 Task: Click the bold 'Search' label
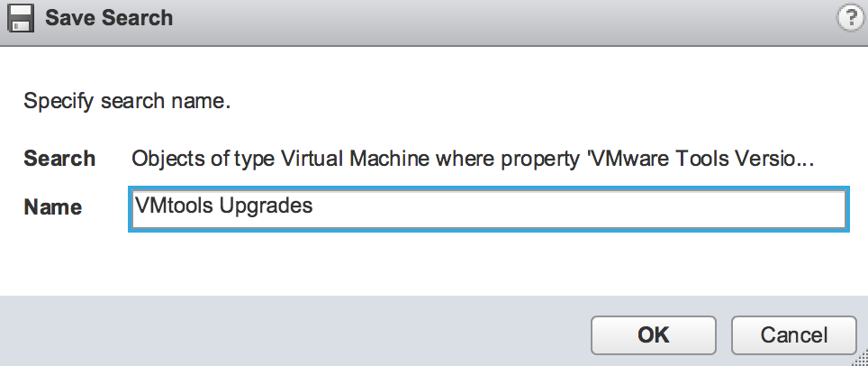59,159
